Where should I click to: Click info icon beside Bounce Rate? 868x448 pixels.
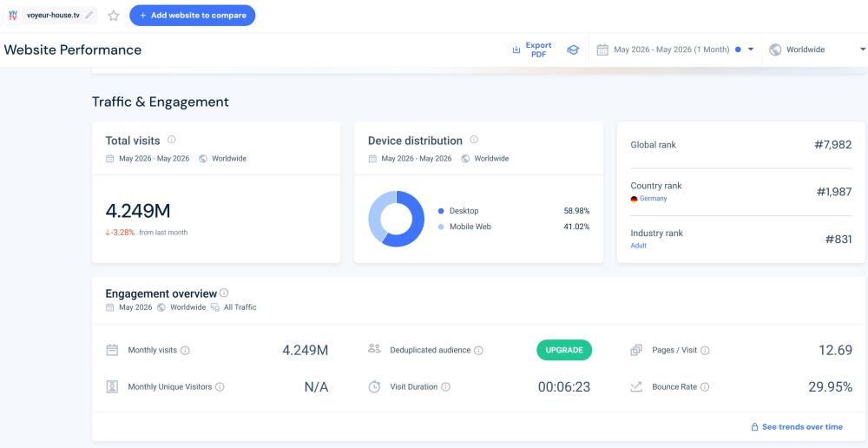pos(705,387)
